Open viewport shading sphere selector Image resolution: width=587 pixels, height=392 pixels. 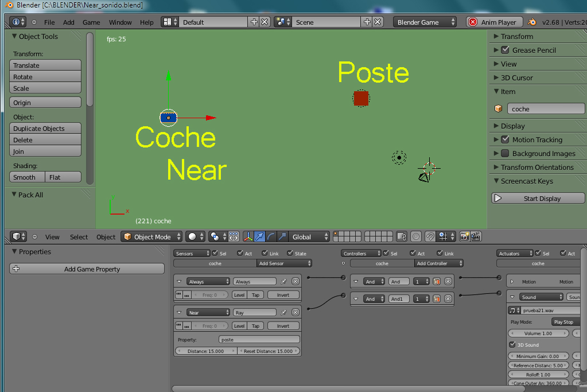click(x=196, y=236)
